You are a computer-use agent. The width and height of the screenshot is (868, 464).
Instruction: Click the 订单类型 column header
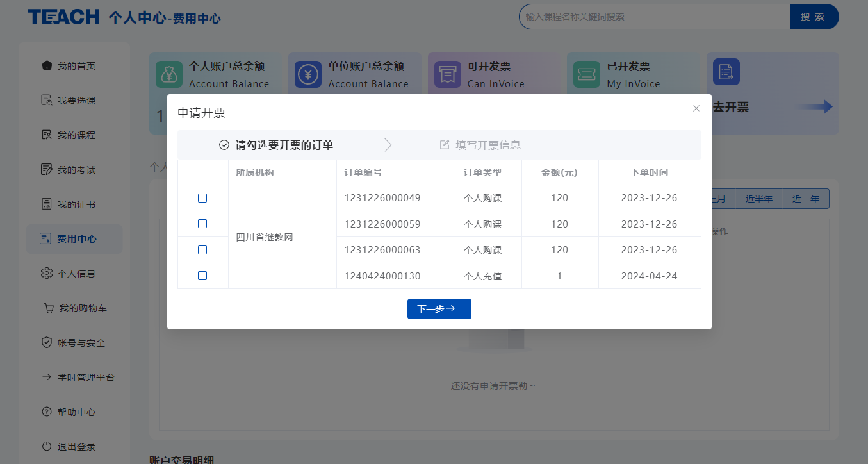(x=483, y=172)
